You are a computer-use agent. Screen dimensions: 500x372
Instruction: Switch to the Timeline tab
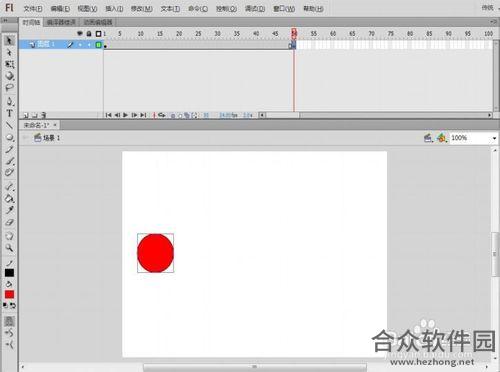click(31, 22)
